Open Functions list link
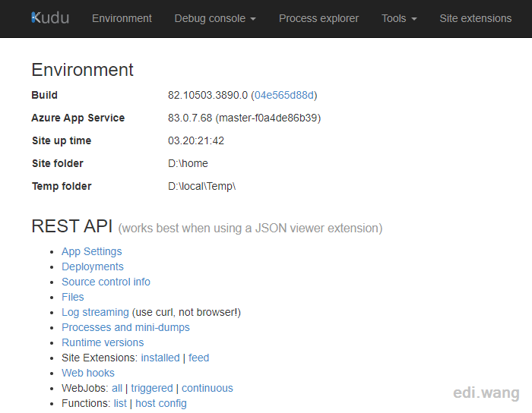 pos(120,404)
